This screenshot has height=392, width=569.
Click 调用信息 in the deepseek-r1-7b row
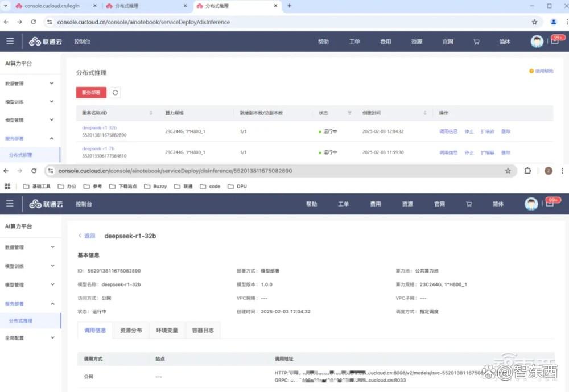tap(448, 152)
